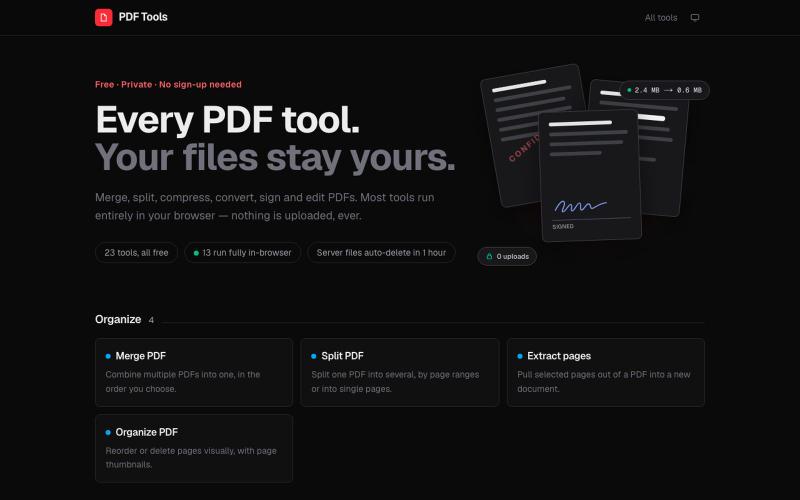Viewport: 800px width, 500px height.
Task: Click the blue signature scribble on document
Action: click(581, 206)
